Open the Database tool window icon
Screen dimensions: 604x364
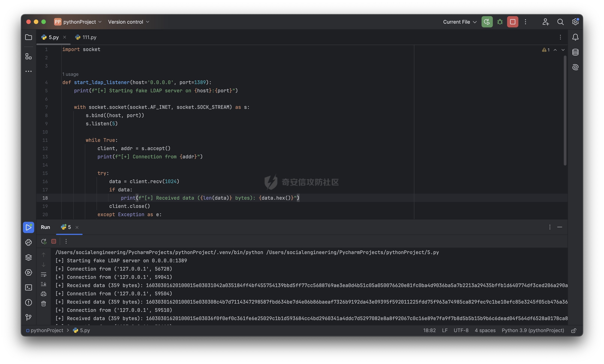point(575,52)
